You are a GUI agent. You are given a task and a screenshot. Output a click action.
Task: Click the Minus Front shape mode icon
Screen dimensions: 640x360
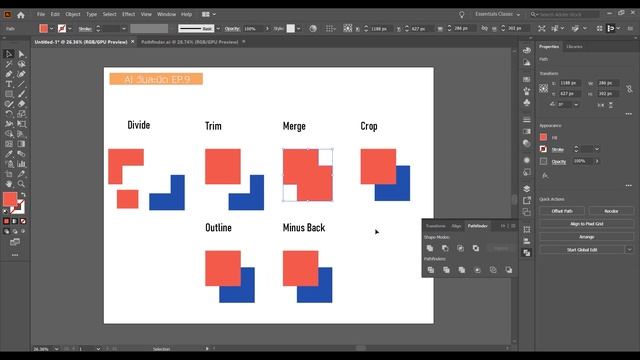445,248
